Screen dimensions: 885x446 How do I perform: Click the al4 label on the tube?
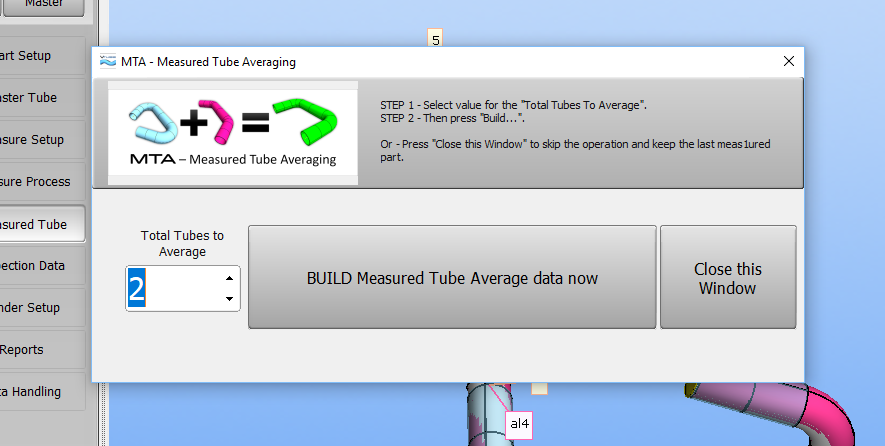(x=519, y=424)
